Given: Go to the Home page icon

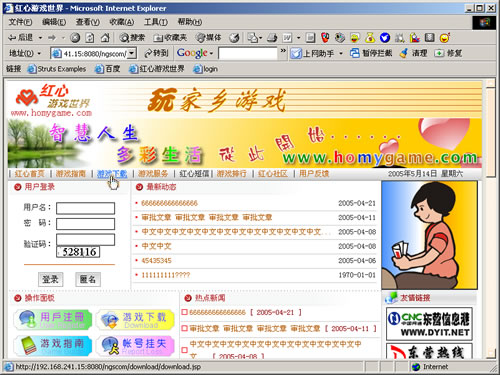Looking at the screenshot, I should (105, 38).
